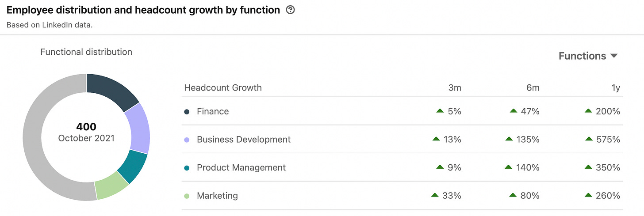Click the Business Development purple legend dot
Screen dimensions: 644x216
[x=187, y=140]
